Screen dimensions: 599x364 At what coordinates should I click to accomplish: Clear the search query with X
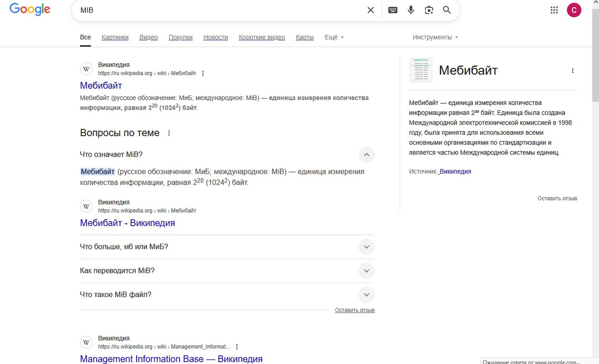coord(371,10)
